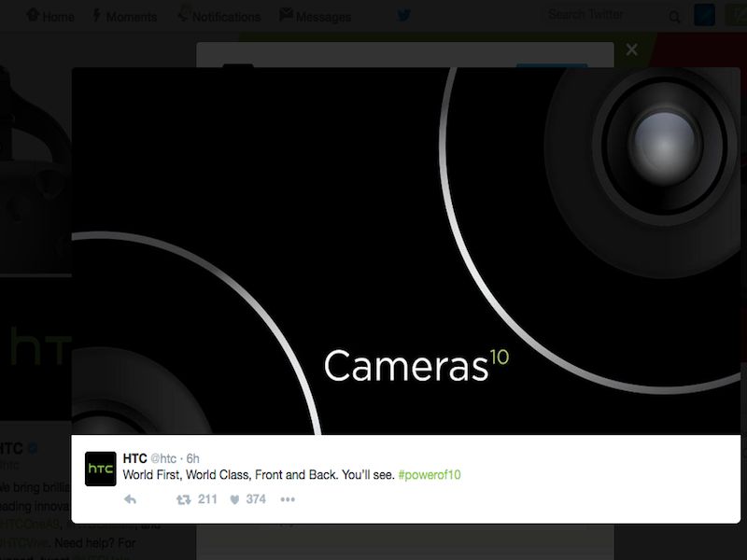Image resolution: width=747 pixels, height=560 pixels.
Task: Open the Home tab in Twitter navigation
Action: point(50,16)
